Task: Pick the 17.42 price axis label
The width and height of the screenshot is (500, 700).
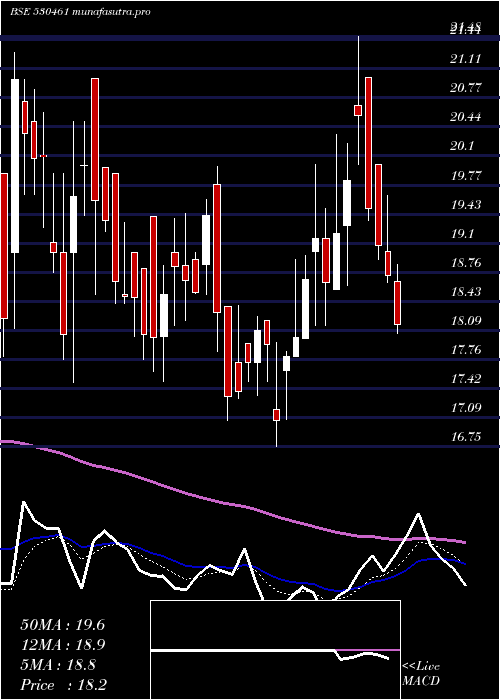Action: pyautogui.click(x=466, y=379)
